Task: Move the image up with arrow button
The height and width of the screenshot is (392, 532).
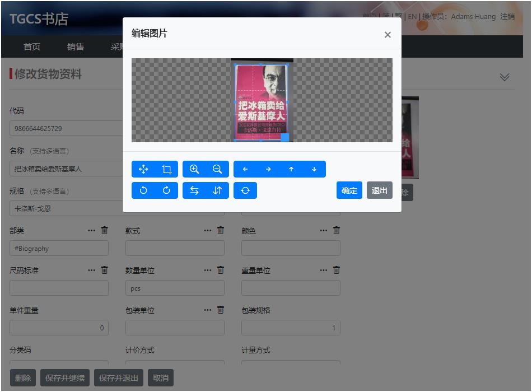Action: coord(291,169)
